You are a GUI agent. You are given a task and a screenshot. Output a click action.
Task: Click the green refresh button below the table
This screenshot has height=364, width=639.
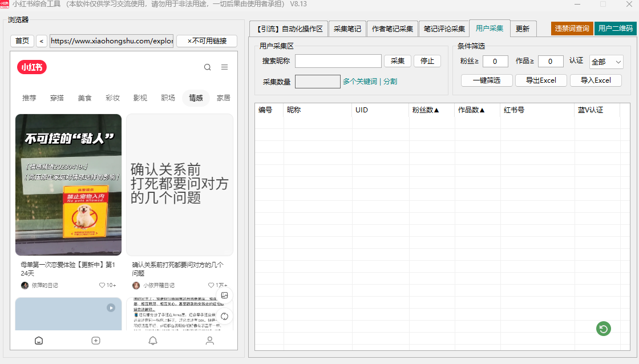click(604, 329)
